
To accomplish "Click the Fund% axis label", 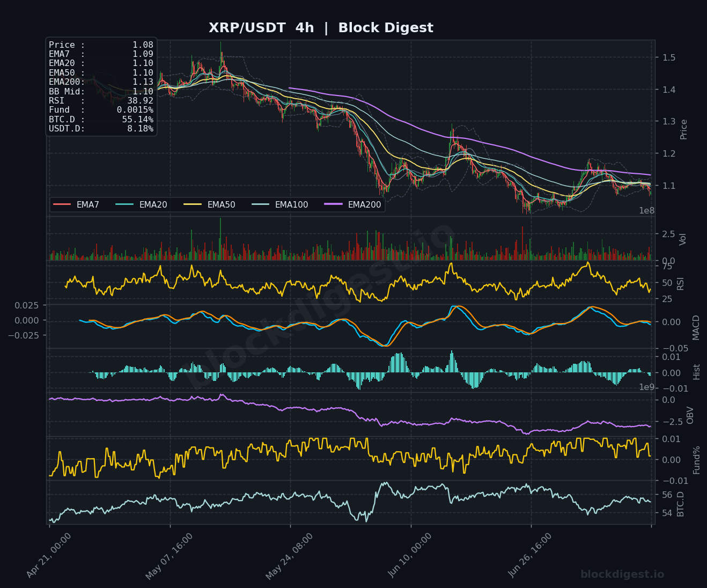I will pyautogui.click(x=697, y=460).
